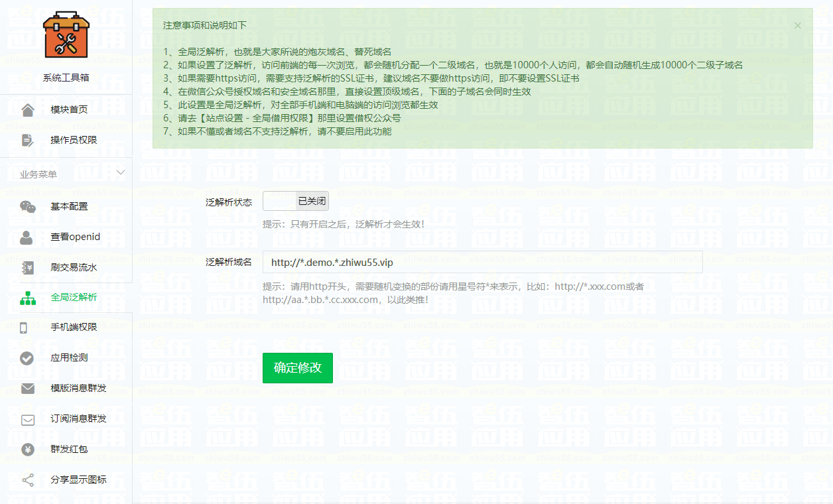This screenshot has width=833, height=504.
Task: Click the edit icon next to 操作员权限
Action: 28,141
